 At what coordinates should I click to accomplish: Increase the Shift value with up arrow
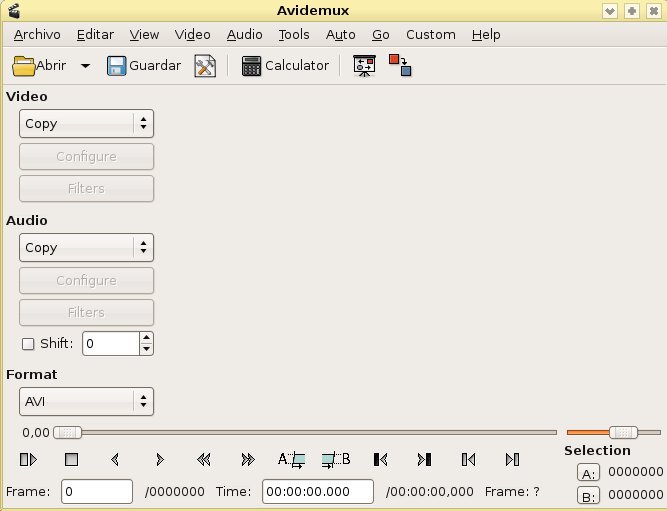click(x=147, y=338)
